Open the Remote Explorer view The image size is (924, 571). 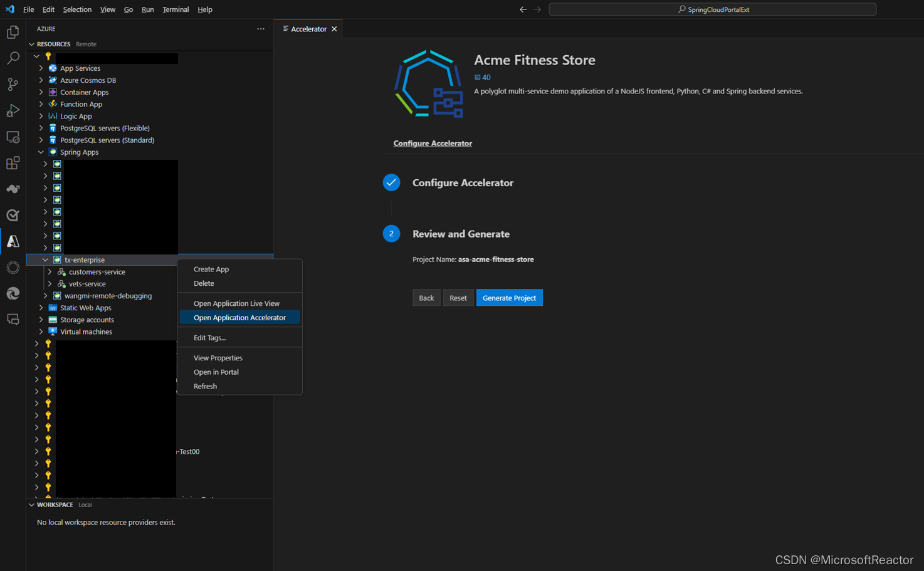coord(13,137)
